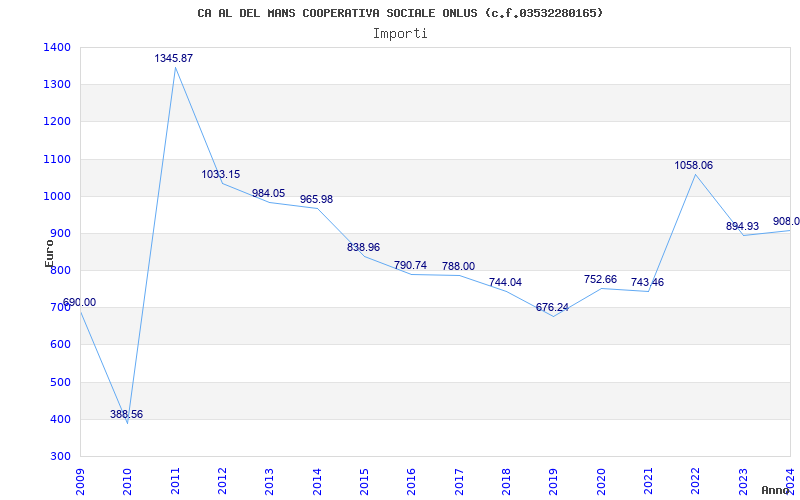This screenshot has height=500, width=800.
Task: Click the 838.96 data label
Action: coord(363,247)
